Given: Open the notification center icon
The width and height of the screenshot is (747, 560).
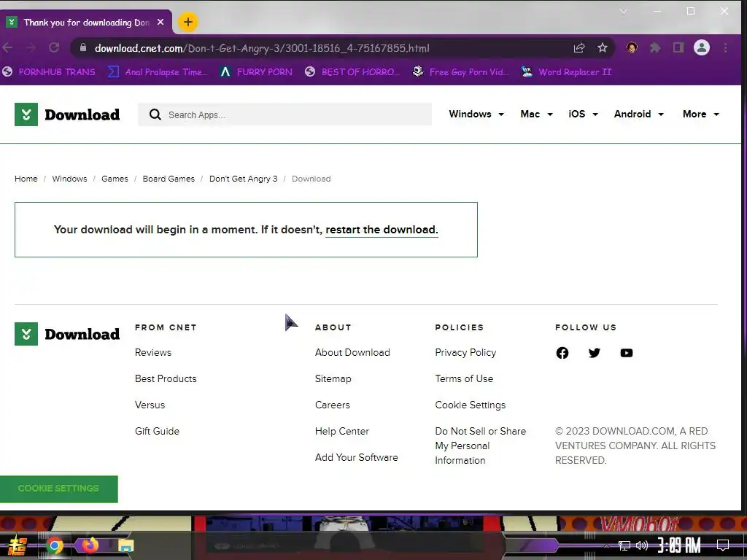Looking at the screenshot, I should click(x=723, y=545).
